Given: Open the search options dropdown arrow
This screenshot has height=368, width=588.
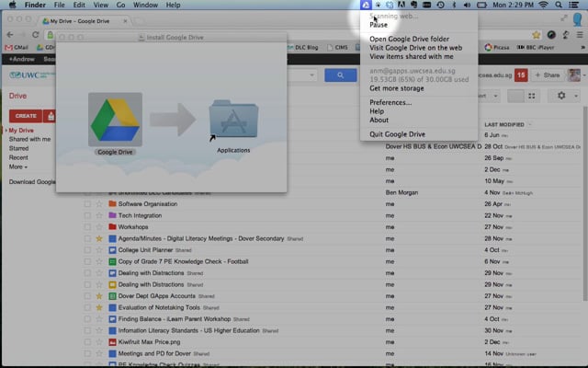Looking at the screenshot, I should click(311, 75).
